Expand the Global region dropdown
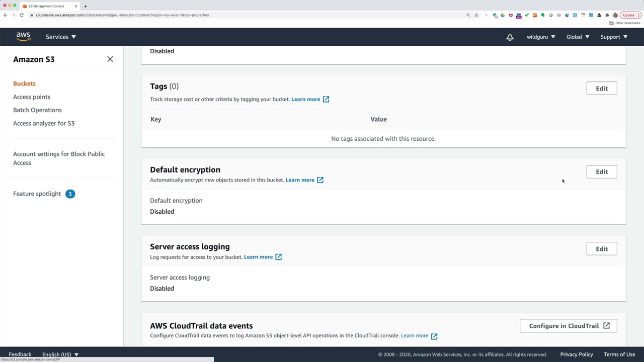644x362 pixels. 578,37
